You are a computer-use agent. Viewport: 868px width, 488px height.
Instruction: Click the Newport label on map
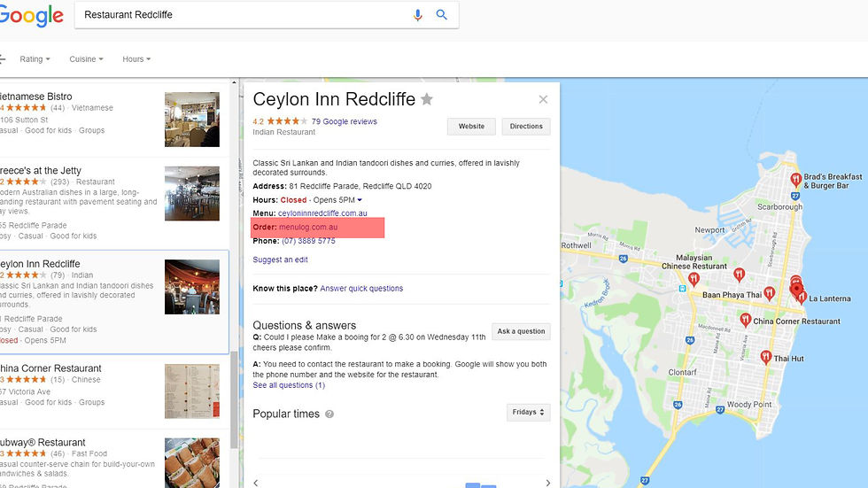pos(709,230)
